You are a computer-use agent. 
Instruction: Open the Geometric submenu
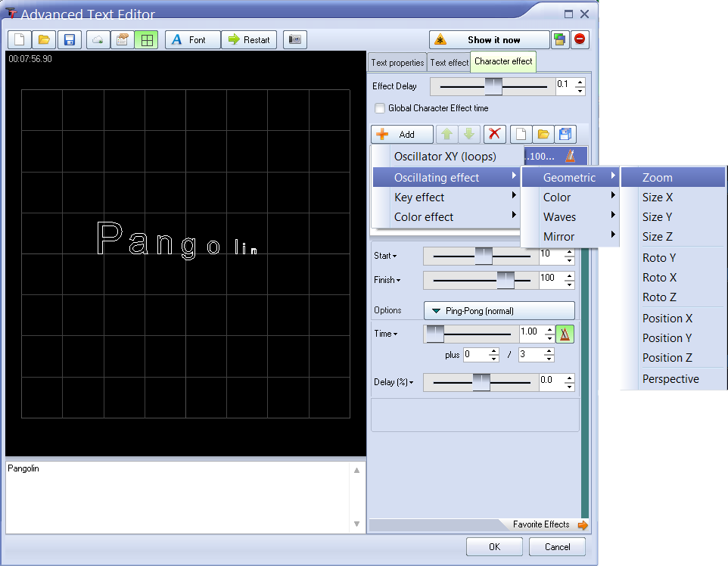(570, 177)
